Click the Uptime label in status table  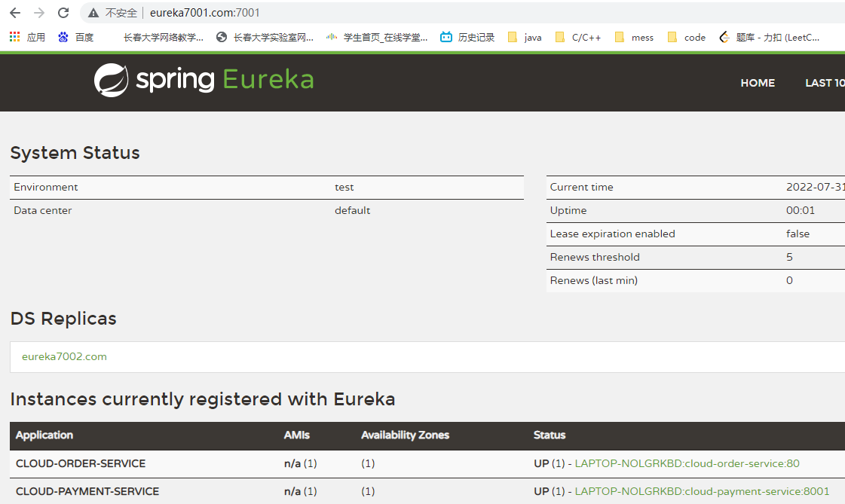click(568, 210)
